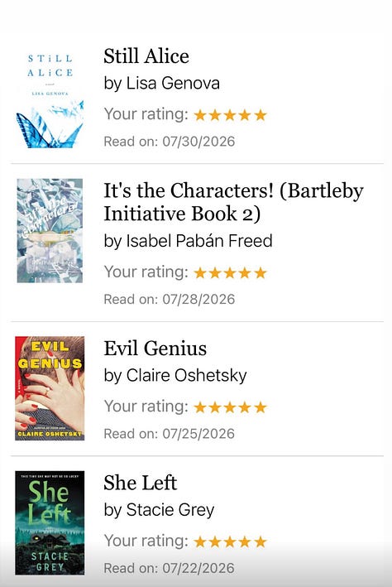Click fourth star of She Left rating
The width and height of the screenshot is (392, 587).
pyautogui.click(x=245, y=541)
